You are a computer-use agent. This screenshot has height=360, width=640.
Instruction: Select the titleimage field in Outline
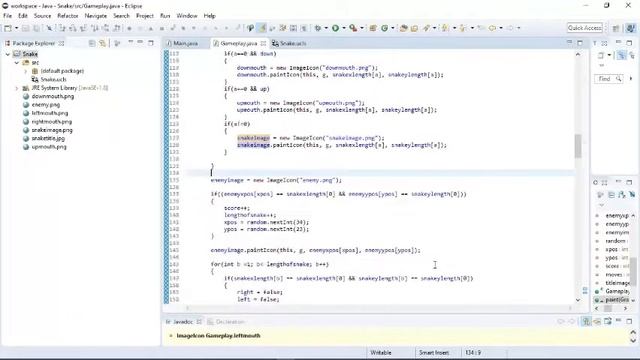point(617,283)
